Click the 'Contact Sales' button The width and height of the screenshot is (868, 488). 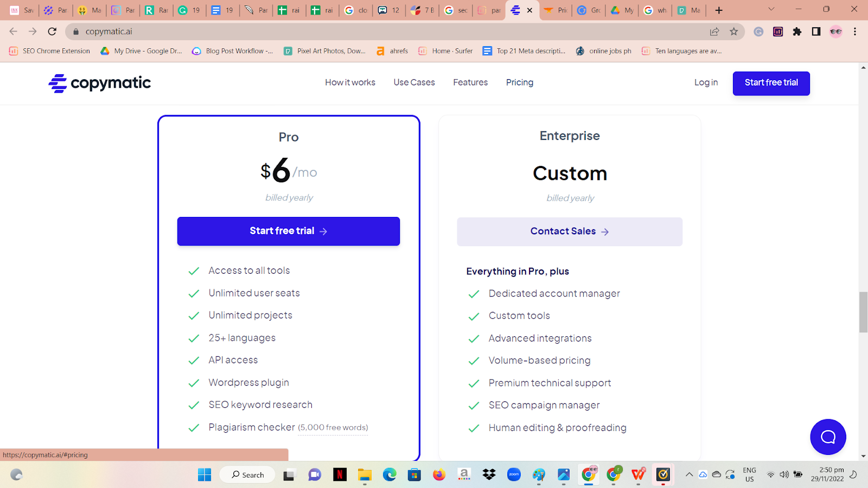click(570, 232)
